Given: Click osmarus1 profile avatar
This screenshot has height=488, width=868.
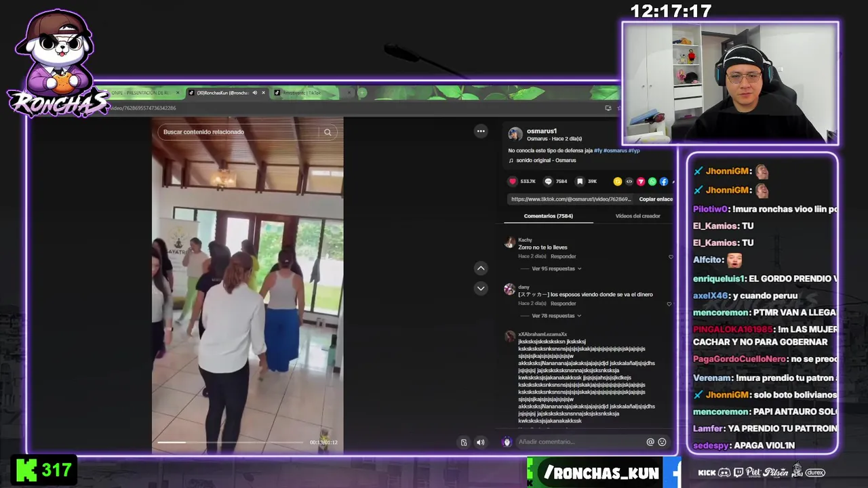Looking at the screenshot, I should click(x=515, y=134).
